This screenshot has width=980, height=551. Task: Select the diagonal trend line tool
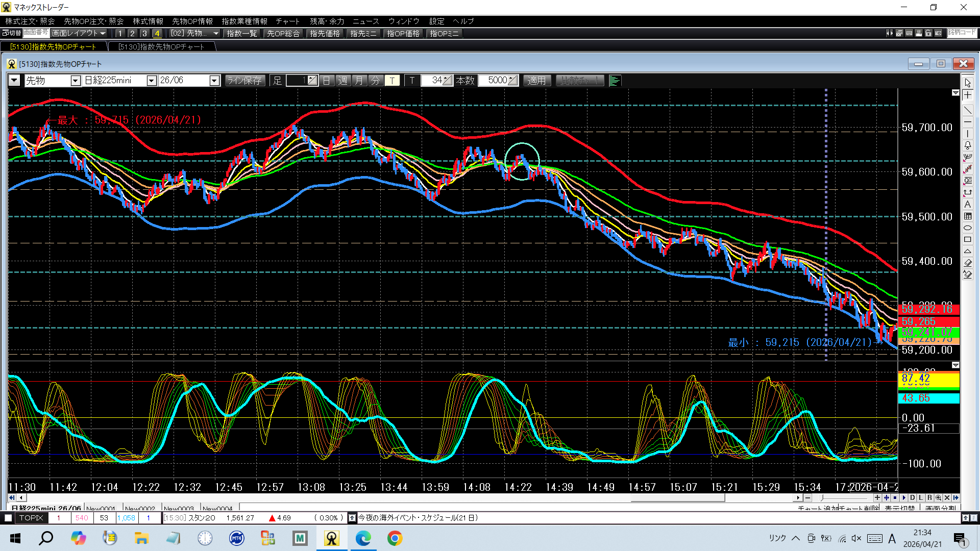pyautogui.click(x=967, y=110)
